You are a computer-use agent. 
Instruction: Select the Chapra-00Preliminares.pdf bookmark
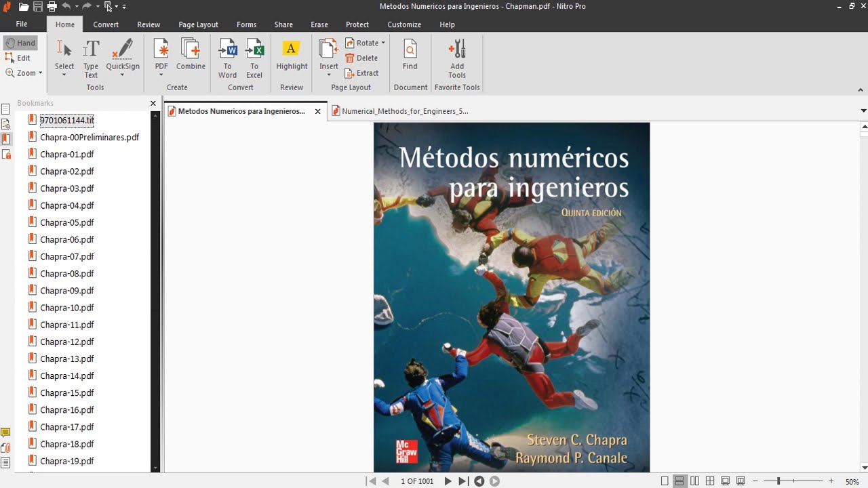[x=90, y=137]
